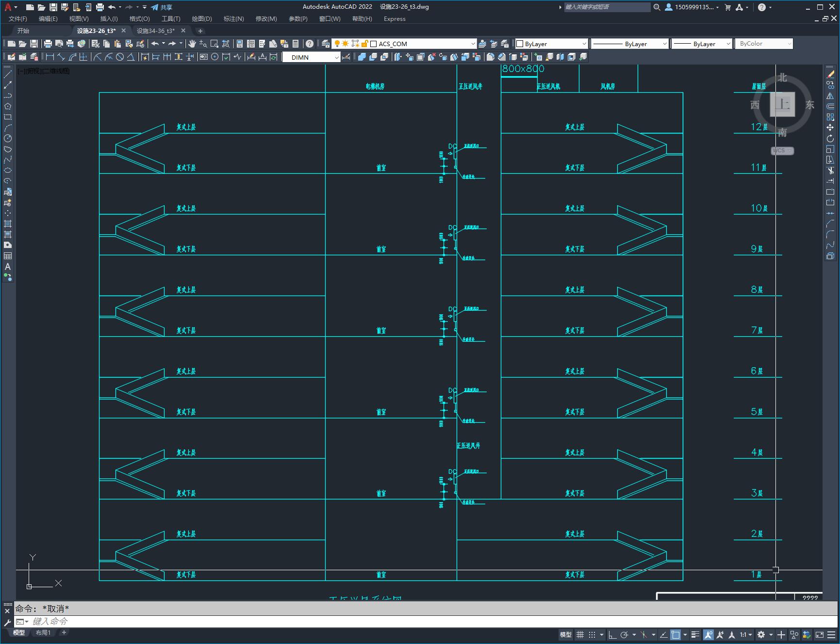The image size is (840, 644).
Task: Click the white color swatch beside ByLayer
Action: pos(520,44)
